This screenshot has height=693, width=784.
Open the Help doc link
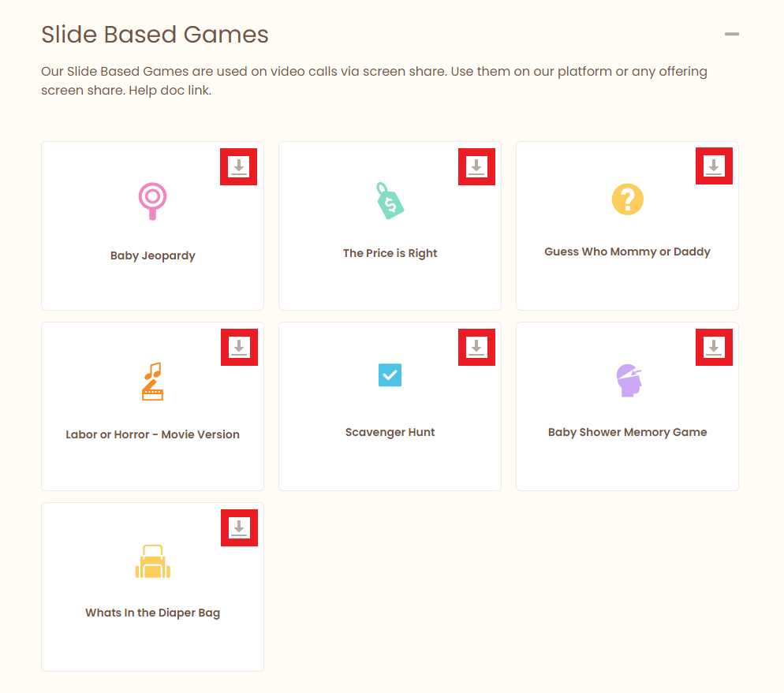click(170, 90)
